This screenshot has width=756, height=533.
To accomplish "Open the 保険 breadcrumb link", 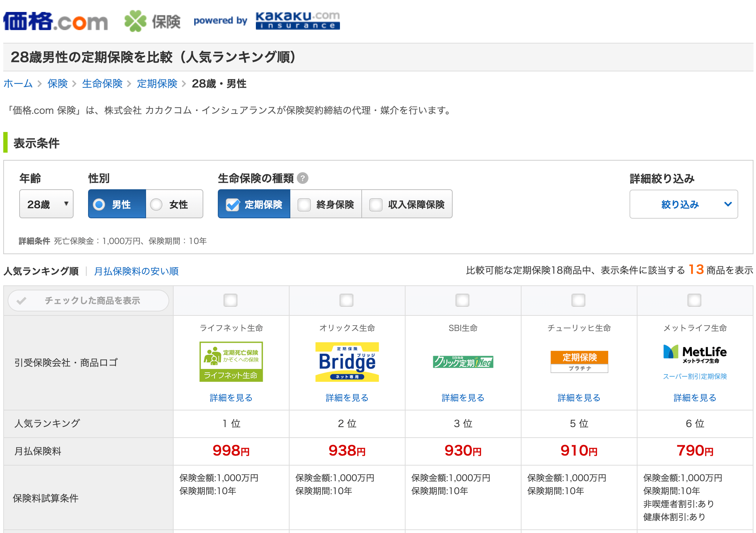I will 58,84.
